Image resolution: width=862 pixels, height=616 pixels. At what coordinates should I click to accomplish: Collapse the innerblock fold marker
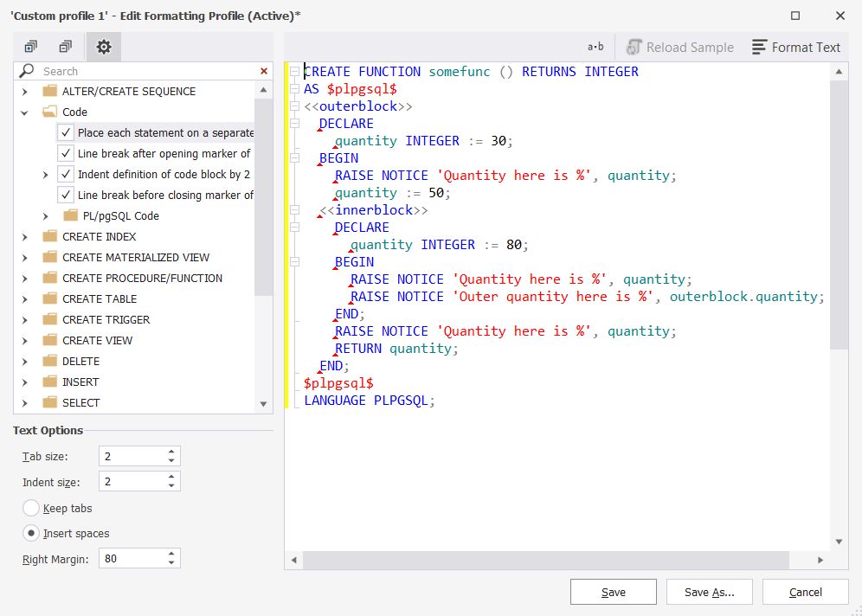(294, 210)
